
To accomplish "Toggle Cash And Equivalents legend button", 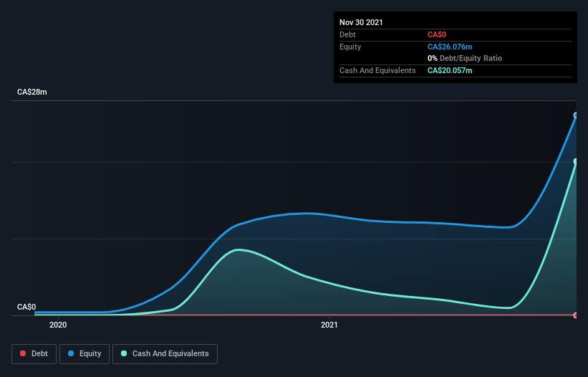I will click(165, 354).
